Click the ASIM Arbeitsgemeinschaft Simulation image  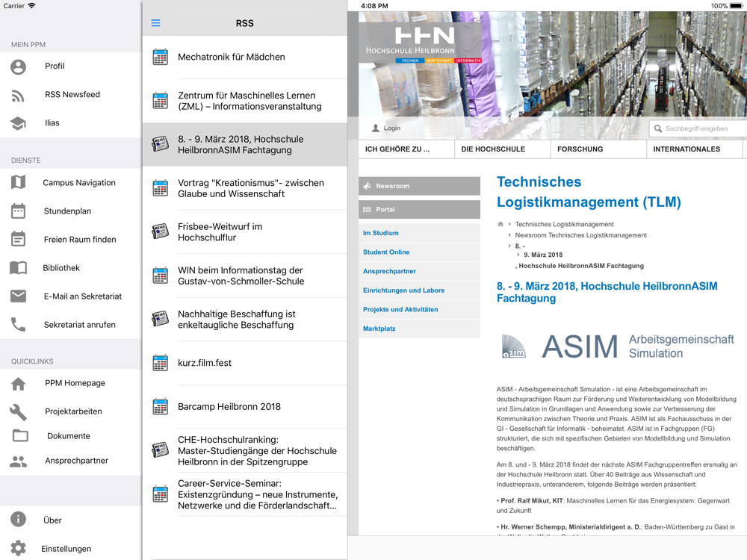(x=618, y=346)
